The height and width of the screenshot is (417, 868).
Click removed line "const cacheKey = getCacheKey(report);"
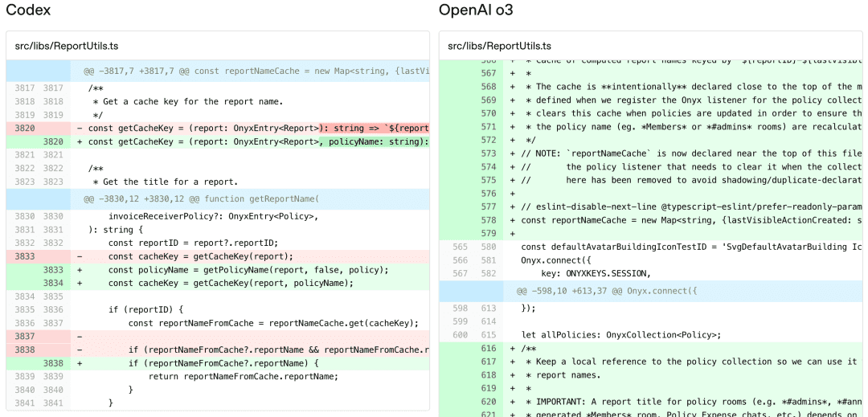tap(218, 256)
